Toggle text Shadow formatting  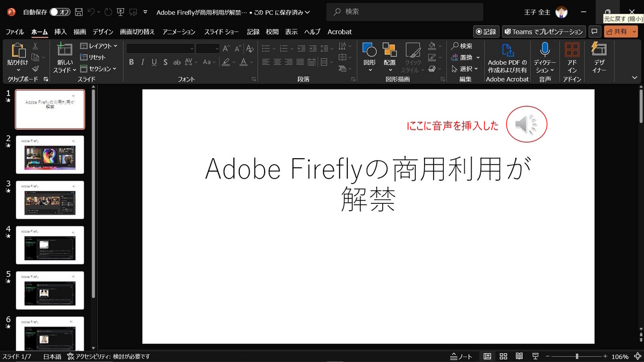(x=165, y=62)
